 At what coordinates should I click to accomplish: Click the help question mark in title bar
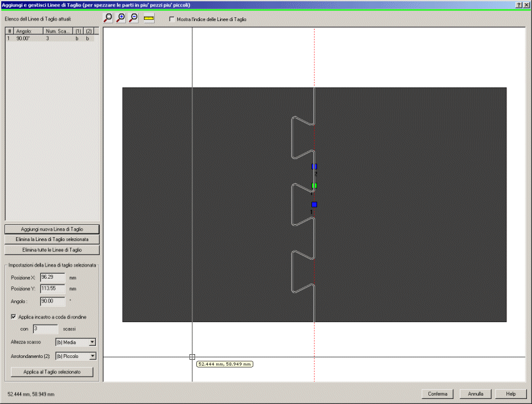[519, 4]
